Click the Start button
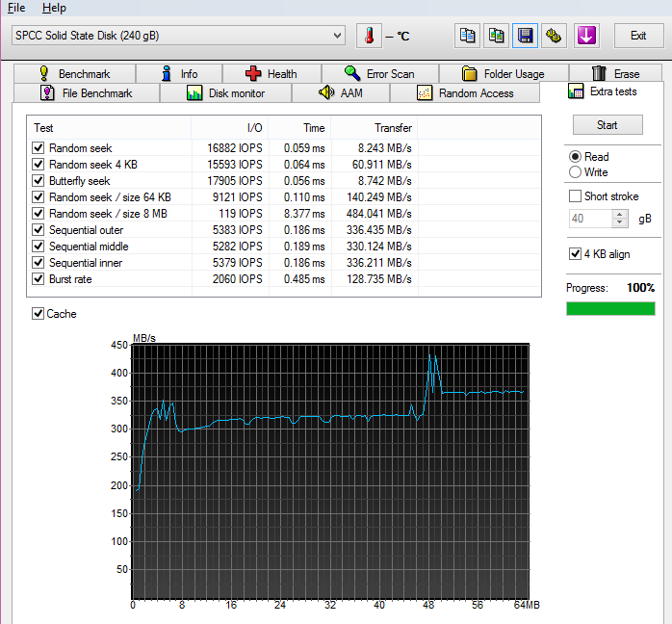The width and height of the screenshot is (672, 624). tap(607, 125)
